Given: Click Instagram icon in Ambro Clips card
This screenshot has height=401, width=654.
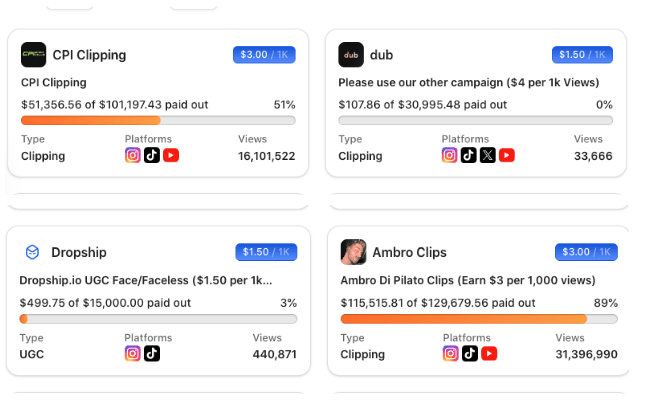Looking at the screenshot, I should click(451, 353).
